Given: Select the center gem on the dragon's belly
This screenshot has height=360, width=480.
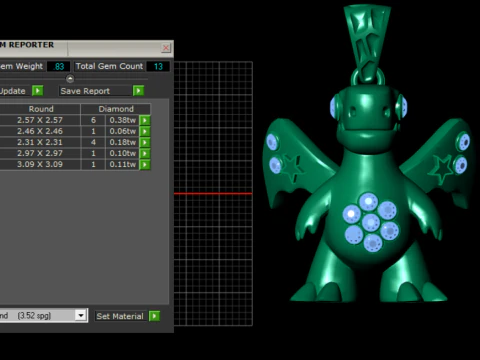Looking at the screenshot, I should (x=370, y=222).
